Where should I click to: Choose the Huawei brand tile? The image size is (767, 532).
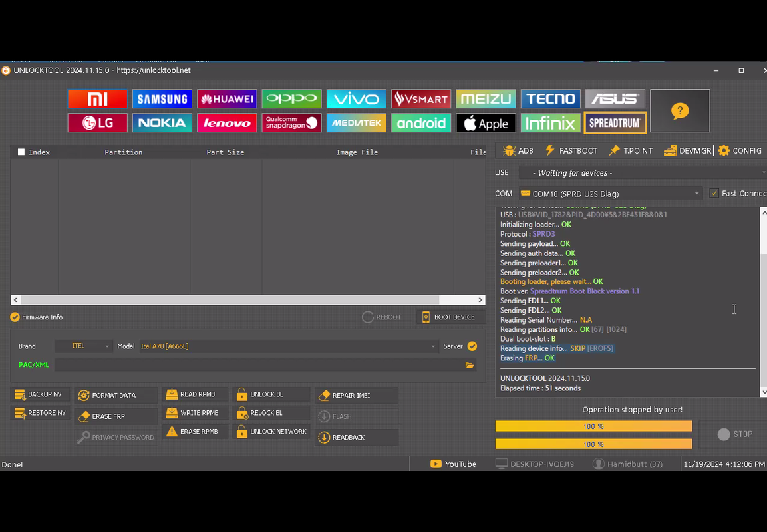[x=226, y=99]
